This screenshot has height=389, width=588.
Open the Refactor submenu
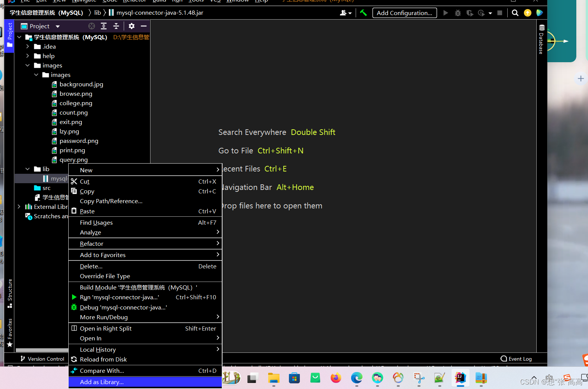[x=145, y=244]
